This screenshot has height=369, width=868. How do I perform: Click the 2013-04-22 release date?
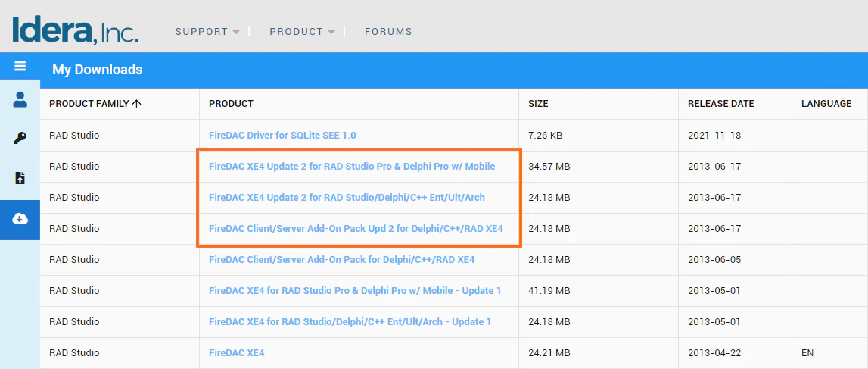click(x=714, y=352)
